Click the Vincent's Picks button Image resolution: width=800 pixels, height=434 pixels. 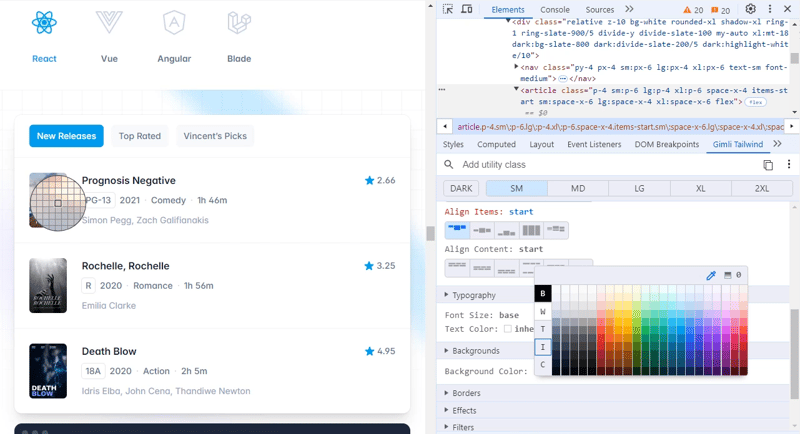pos(215,136)
